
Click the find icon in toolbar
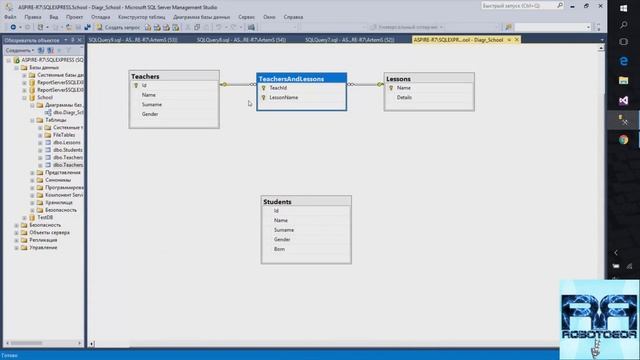coord(508,27)
